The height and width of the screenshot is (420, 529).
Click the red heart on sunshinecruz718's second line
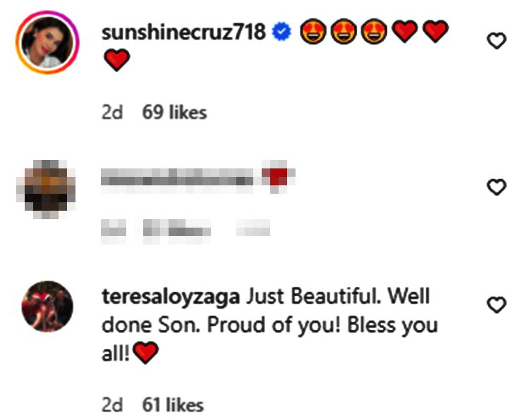point(116,61)
